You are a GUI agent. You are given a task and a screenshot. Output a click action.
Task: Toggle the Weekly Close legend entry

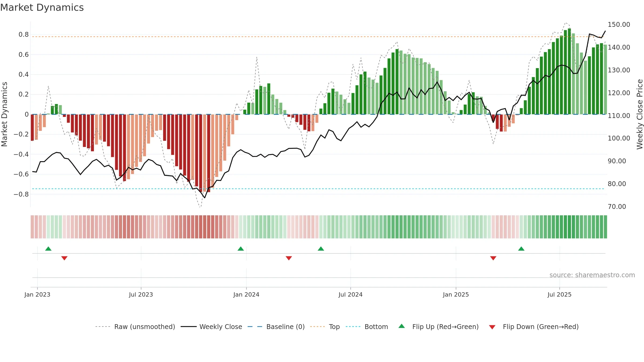(211, 327)
